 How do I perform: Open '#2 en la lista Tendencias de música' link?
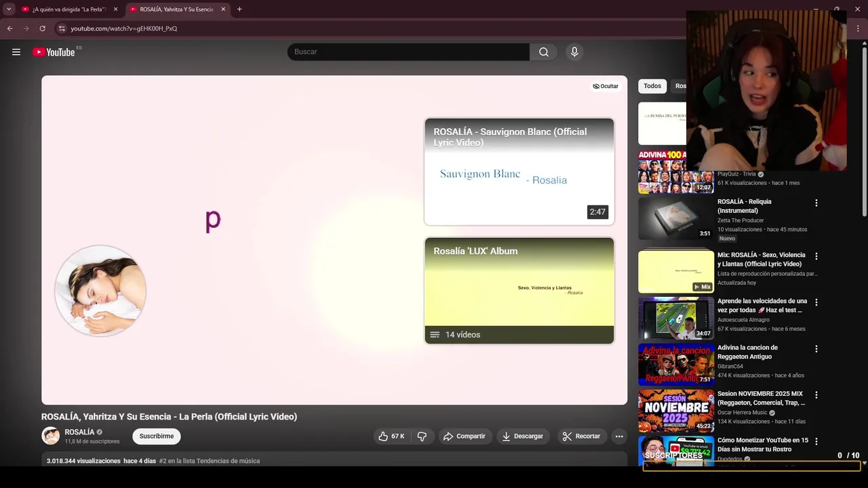tap(210, 461)
